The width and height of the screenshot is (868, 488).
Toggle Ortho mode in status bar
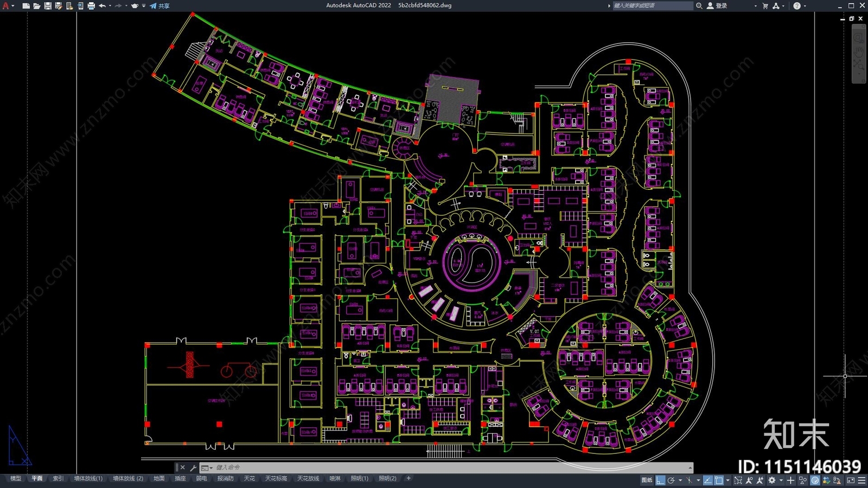660,480
